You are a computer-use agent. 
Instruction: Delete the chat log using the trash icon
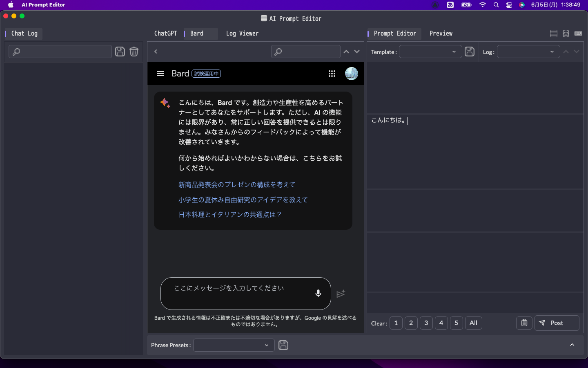[x=134, y=52]
